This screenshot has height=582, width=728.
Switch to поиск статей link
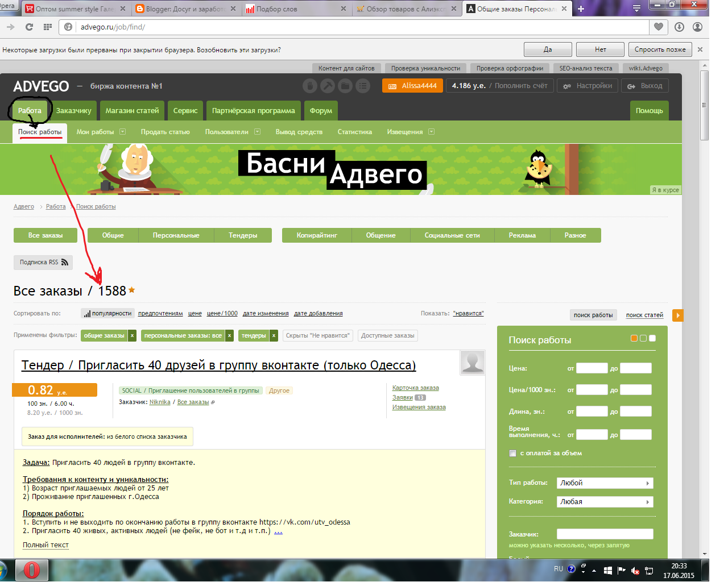[644, 315]
